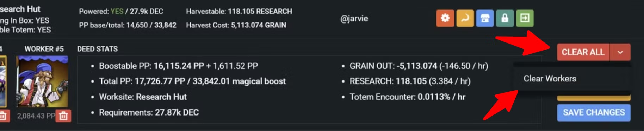Open the @jarvie owner profile link
Image resolution: width=644 pixels, height=131 pixels.
click(354, 19)
